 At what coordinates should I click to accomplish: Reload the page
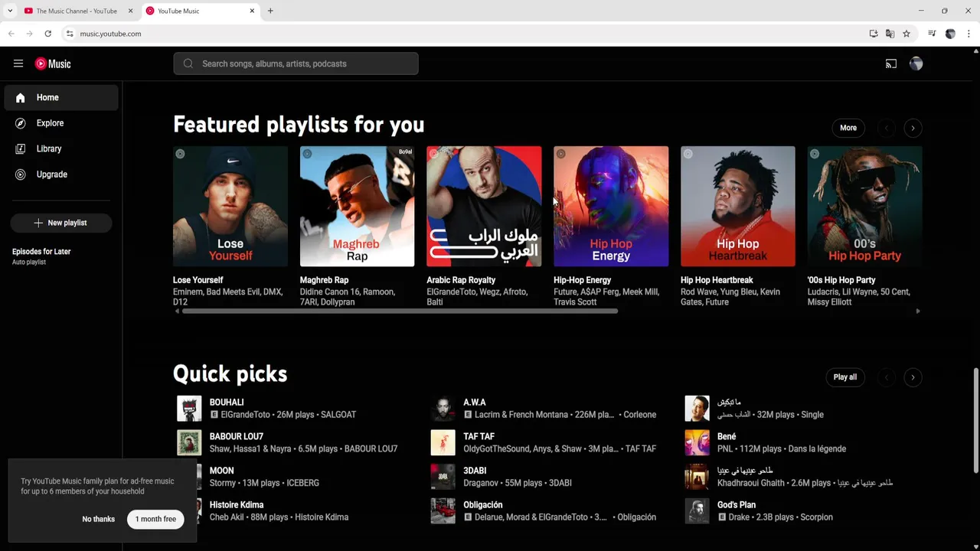click(47, 34)
